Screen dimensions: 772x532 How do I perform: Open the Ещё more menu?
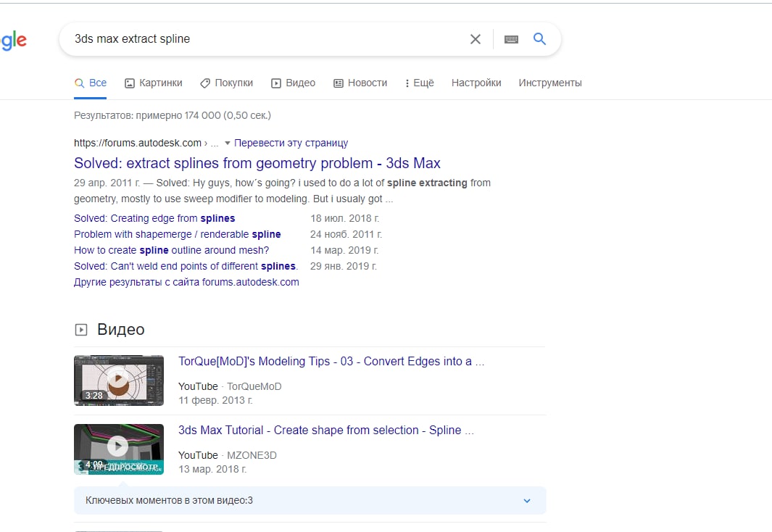pyautogui.click(x=420, y=83)
